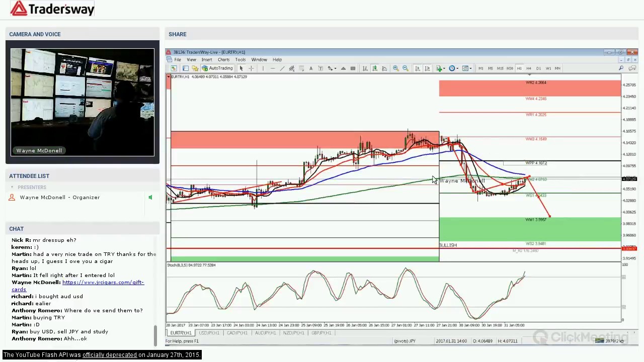Switch to the USDJPY,H1 chart tab
The width and height of the screenshot is (644, 362).
209,333
